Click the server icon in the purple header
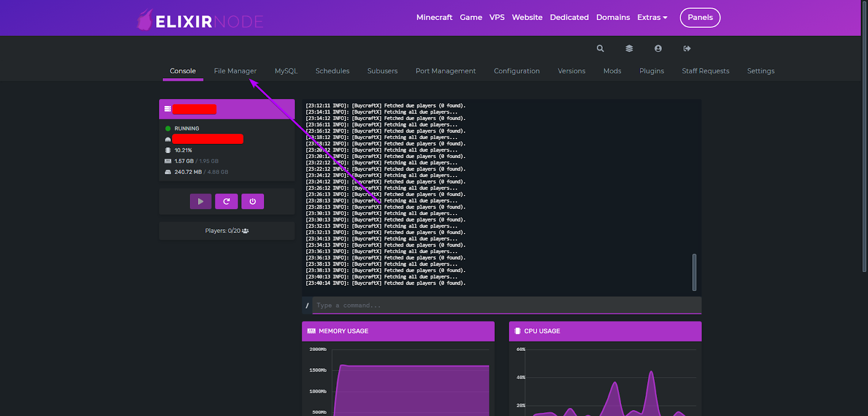 (x=168, y=109)
